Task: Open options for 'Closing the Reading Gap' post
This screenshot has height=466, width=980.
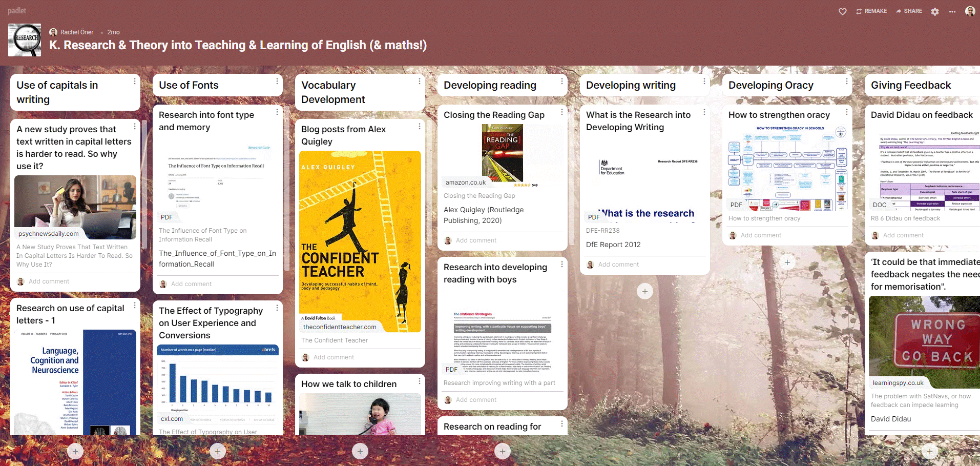Action: (562, 111)
